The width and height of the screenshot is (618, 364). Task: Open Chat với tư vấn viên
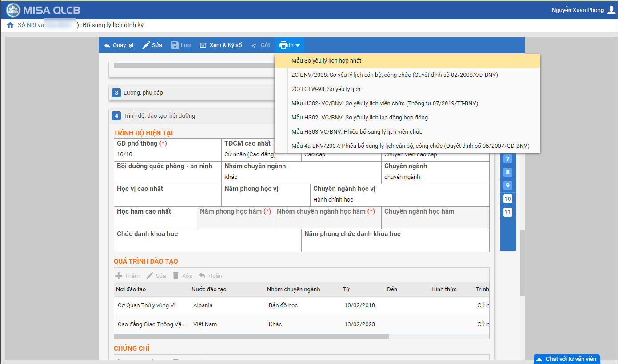tap(567, 359)
